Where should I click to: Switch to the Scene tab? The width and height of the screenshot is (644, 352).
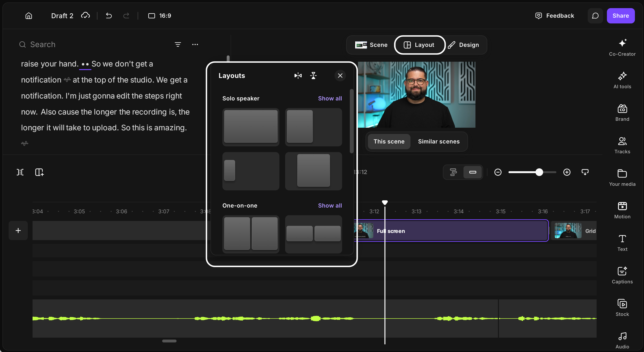(371, 45)
